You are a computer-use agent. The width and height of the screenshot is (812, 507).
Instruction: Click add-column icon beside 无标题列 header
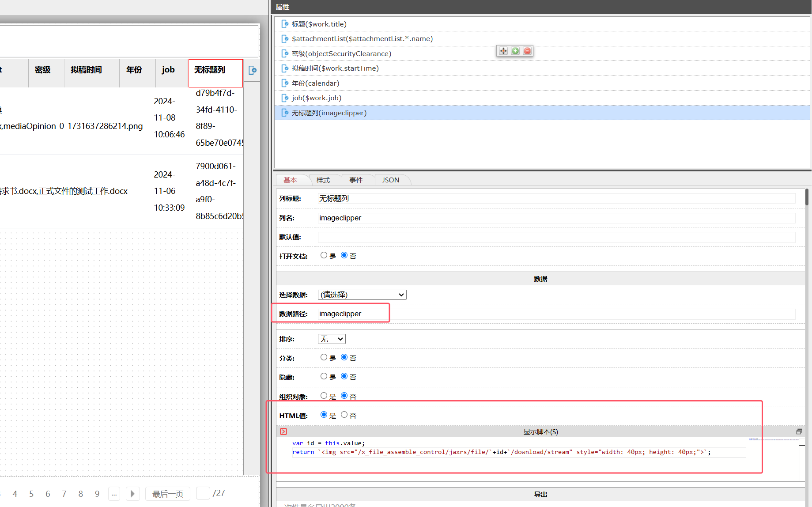(x=252, y=70)
